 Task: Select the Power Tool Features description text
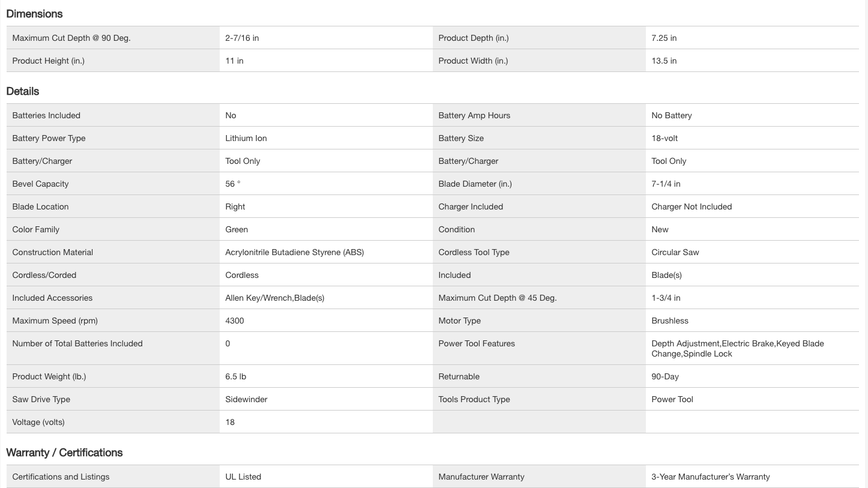coord(737,348)
